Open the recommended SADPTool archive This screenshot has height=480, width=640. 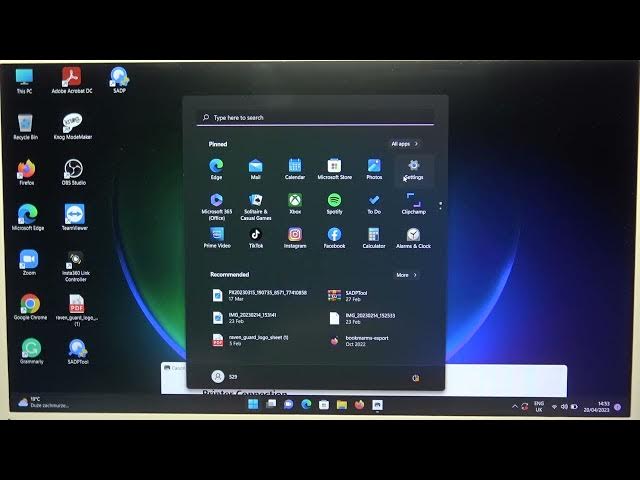(x=348, y=296)
